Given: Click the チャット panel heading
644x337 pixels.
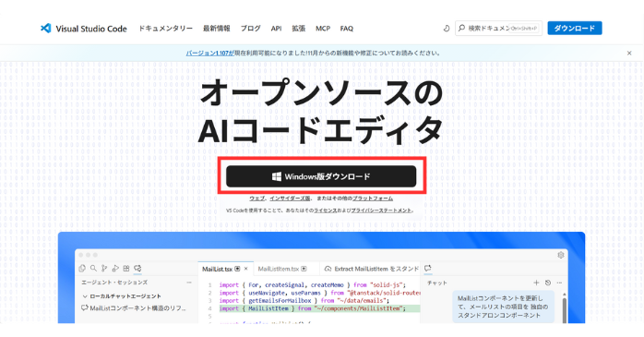Looking at the screenshot, I should (x=437, y=283).
